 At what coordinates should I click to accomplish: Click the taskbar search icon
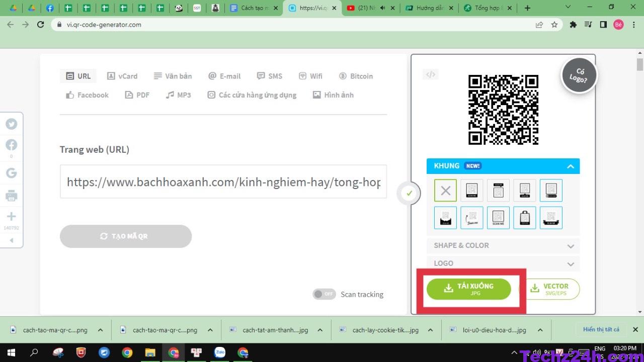pyautogui.click(x=34, y=352)
